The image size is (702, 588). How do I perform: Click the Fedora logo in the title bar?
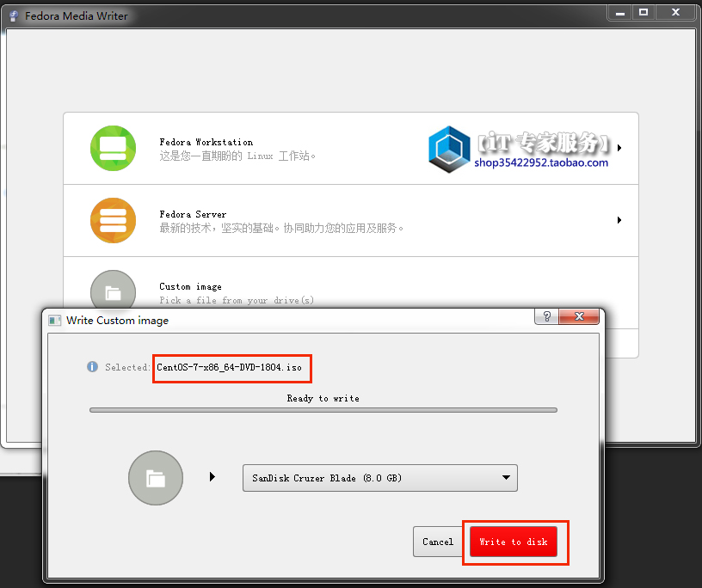[14, 16]
